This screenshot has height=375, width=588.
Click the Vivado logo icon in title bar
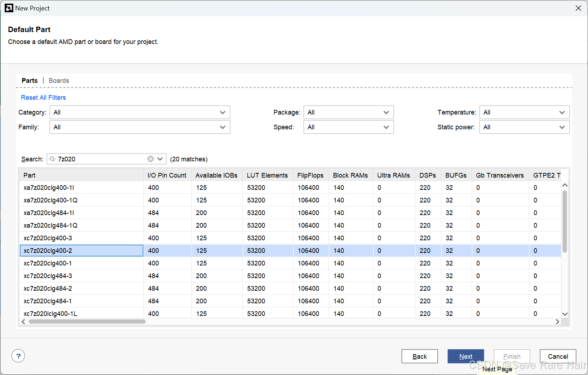click(9, 8)
